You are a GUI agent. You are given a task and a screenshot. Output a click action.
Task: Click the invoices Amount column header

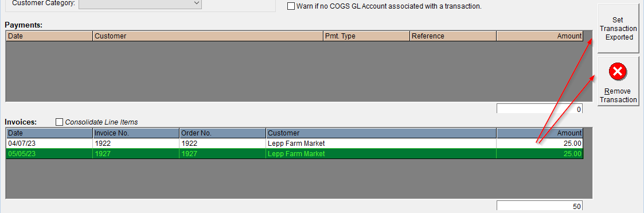pos(539,133)
